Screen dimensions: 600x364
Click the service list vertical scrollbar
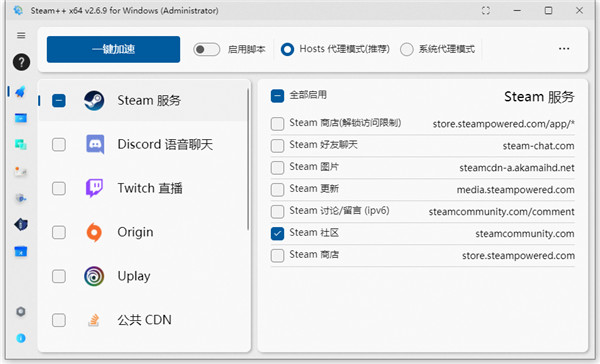click(248, 159)
